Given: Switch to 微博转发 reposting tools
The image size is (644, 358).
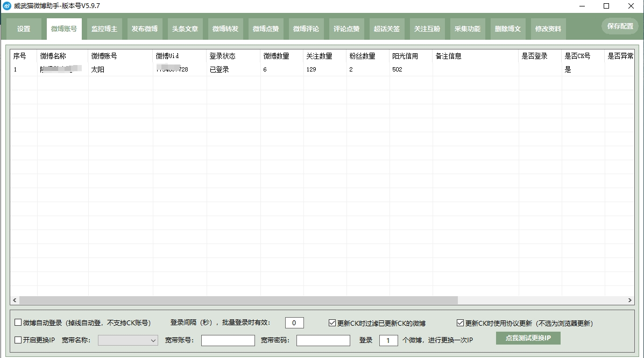Looking at the screenshot, I should pos(225,29).
